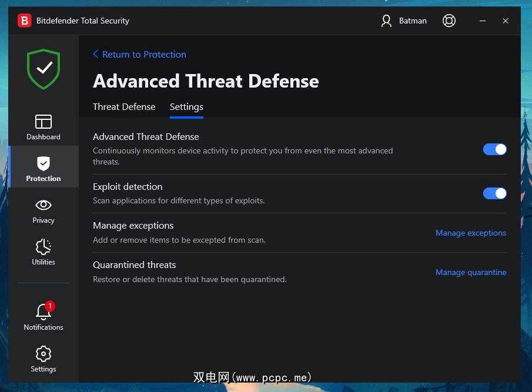Screen dimensions: 532x392
Task: Switch to the Threat Defense tab
Action: (124, 107)
